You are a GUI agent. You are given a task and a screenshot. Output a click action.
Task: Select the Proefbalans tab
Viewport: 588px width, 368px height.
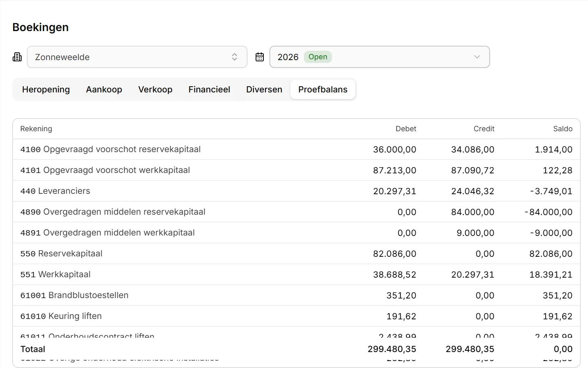pos(323,90)
